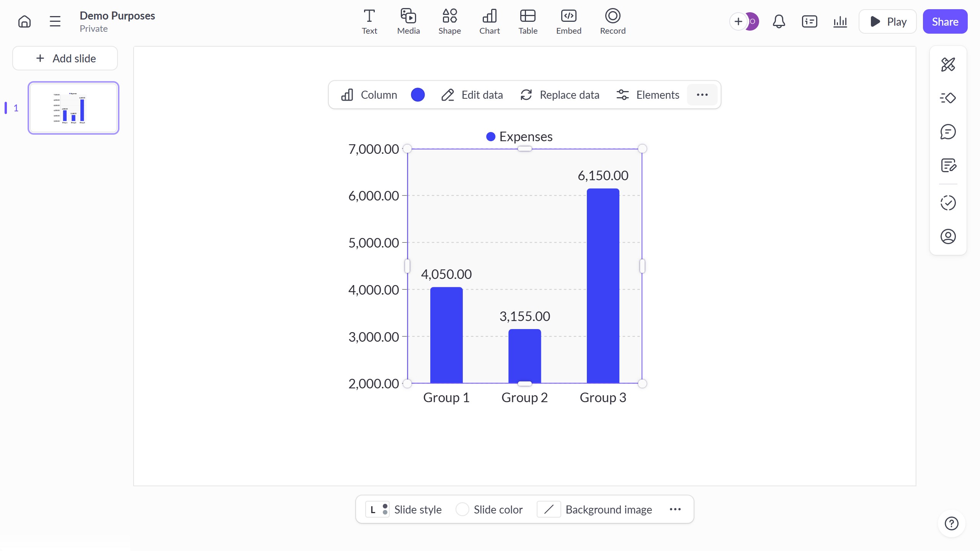980x551 pixels.
Task: Start the Record tool
Action: point(612,21)
